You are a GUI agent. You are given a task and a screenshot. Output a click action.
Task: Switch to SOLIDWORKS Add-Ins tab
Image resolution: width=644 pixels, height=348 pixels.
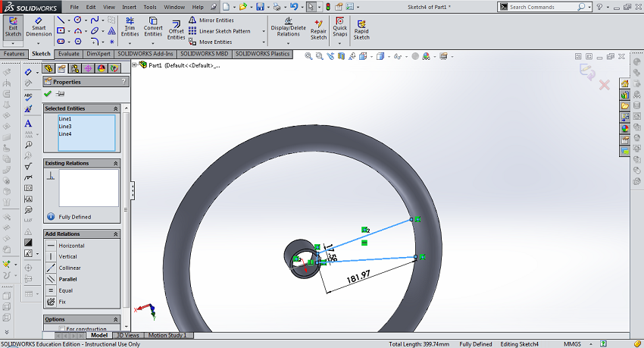tap(145, 54)
